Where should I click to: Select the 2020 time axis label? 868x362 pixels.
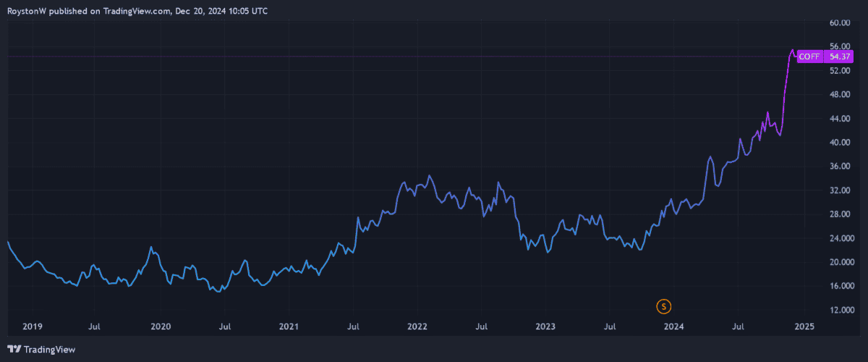160,327
